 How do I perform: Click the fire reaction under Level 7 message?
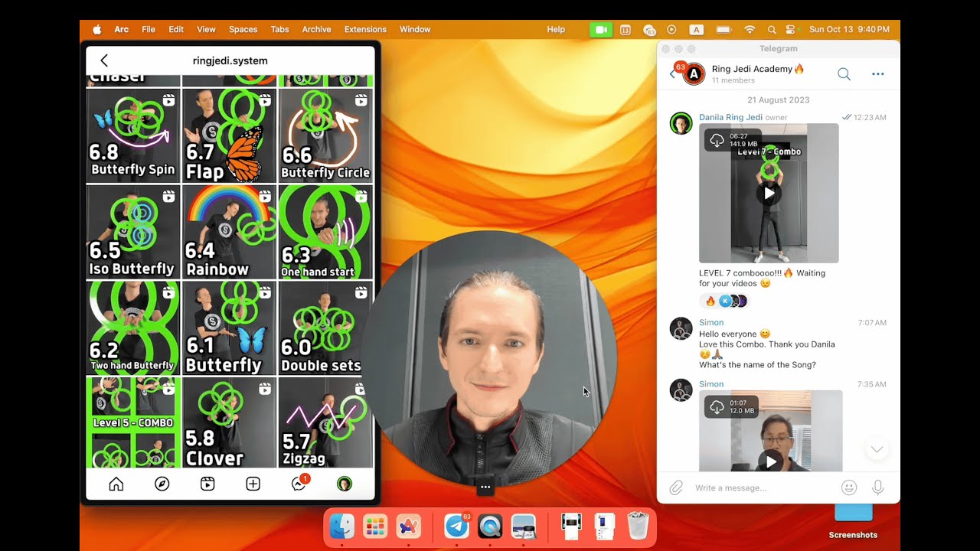pyautogui.click(x=710, y=301)
